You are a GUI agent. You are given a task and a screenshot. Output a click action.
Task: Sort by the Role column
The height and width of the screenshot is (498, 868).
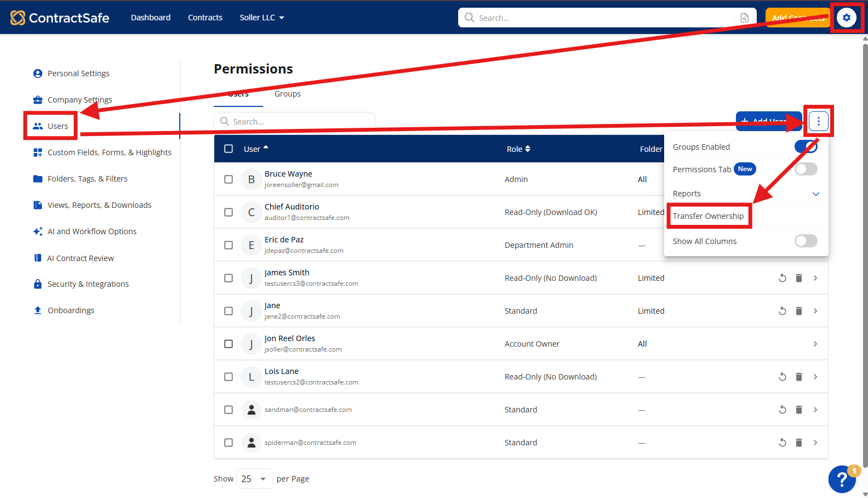click(518, 149)
